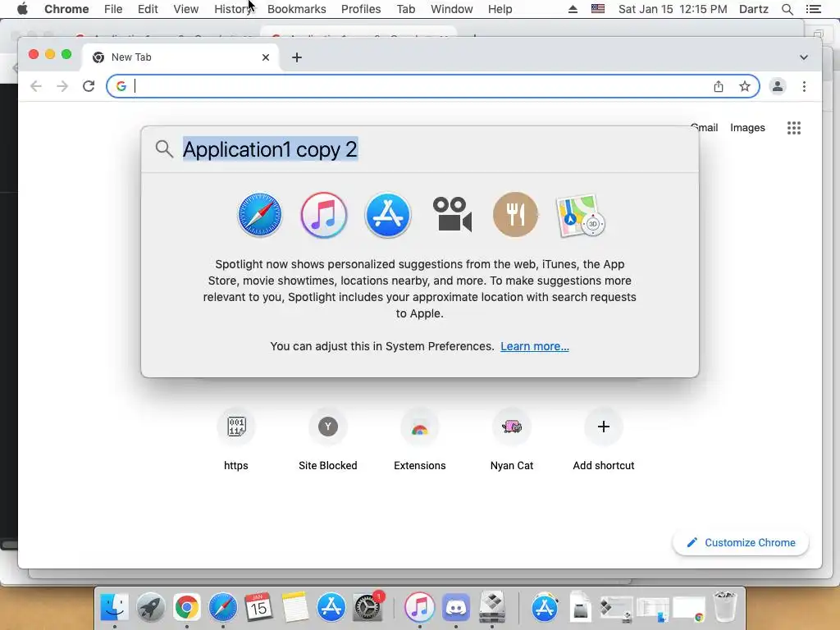Open the https shortcut tile
The image size is (840, 630).
(x=236, y=440)
